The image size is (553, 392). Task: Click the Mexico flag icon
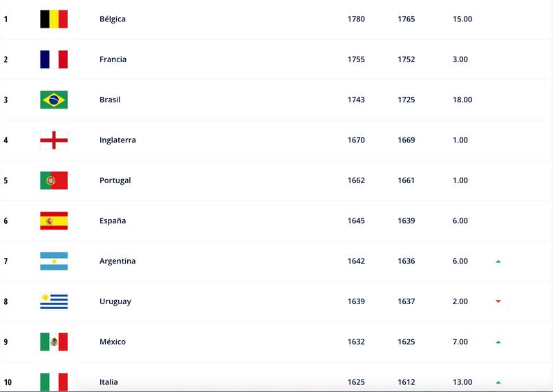[54, 342]
